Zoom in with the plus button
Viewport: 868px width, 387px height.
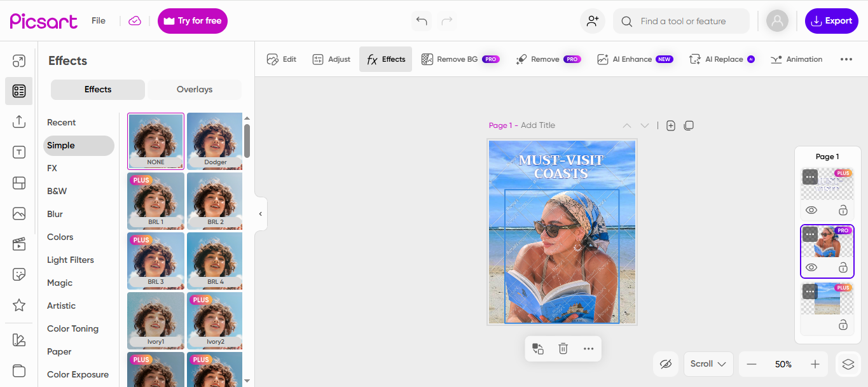click(815, 364)
